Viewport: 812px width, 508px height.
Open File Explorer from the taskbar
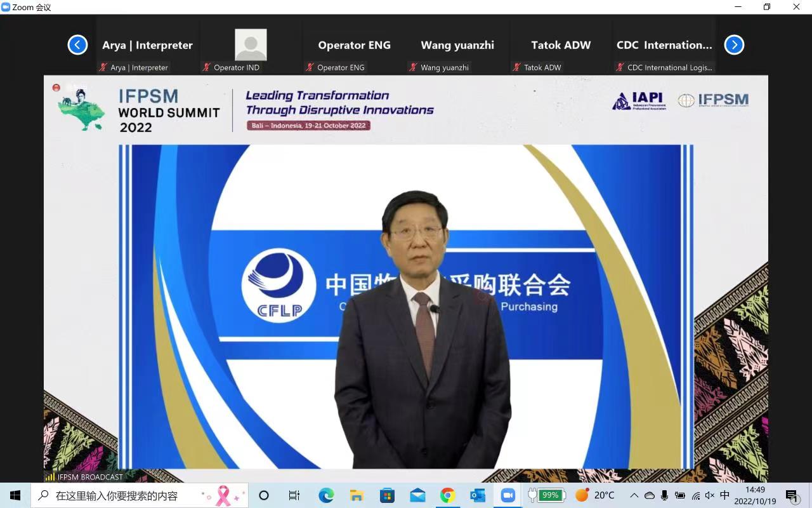click(x=357, y=495)
